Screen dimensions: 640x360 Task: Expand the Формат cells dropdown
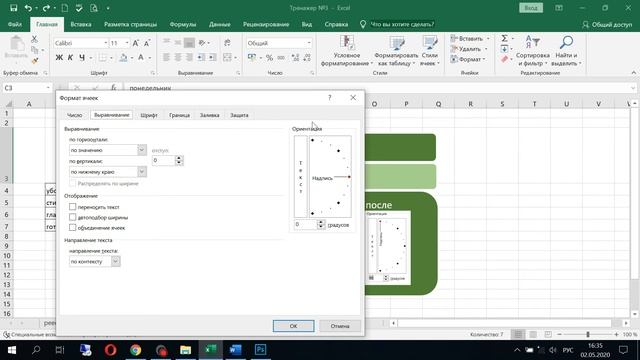484,60
